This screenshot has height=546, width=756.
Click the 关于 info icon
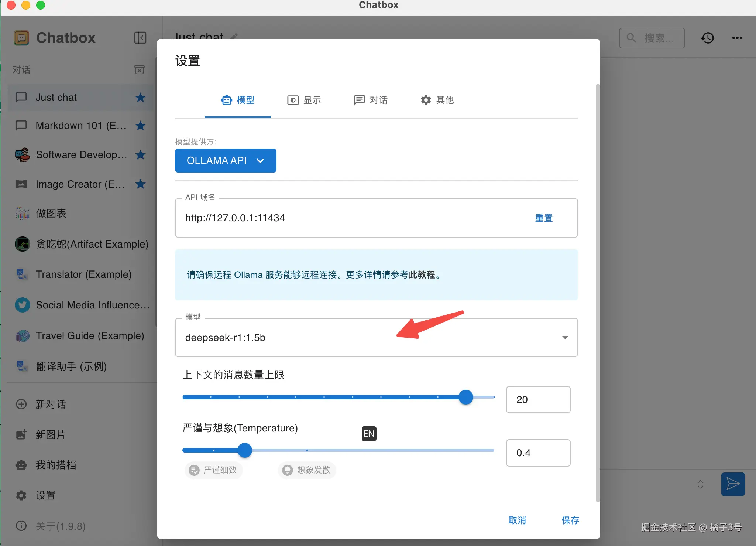point(21,526)
